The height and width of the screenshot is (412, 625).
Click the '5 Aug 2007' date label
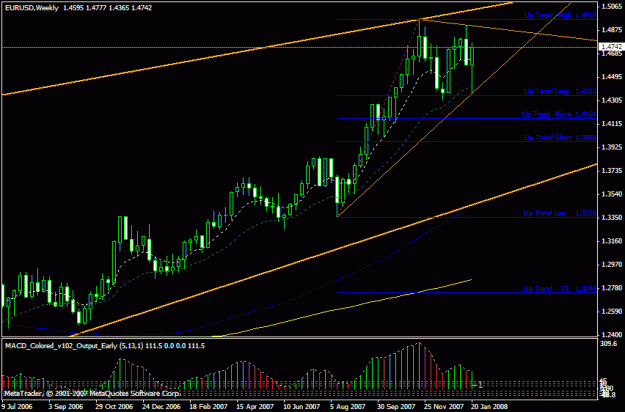[x=348, y=407]
